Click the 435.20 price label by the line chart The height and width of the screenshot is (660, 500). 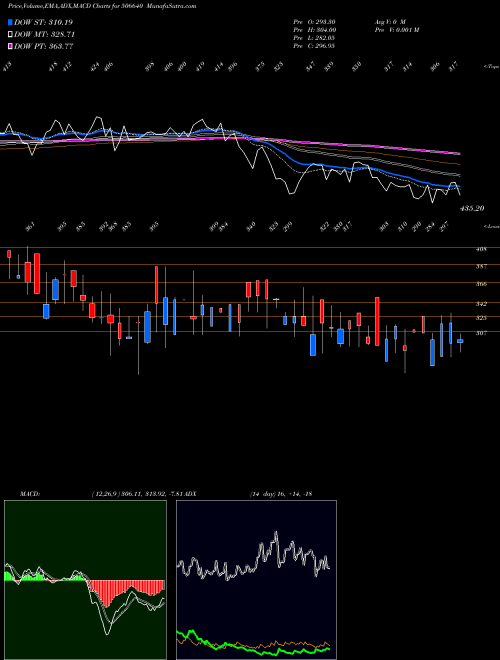point(472,208)
